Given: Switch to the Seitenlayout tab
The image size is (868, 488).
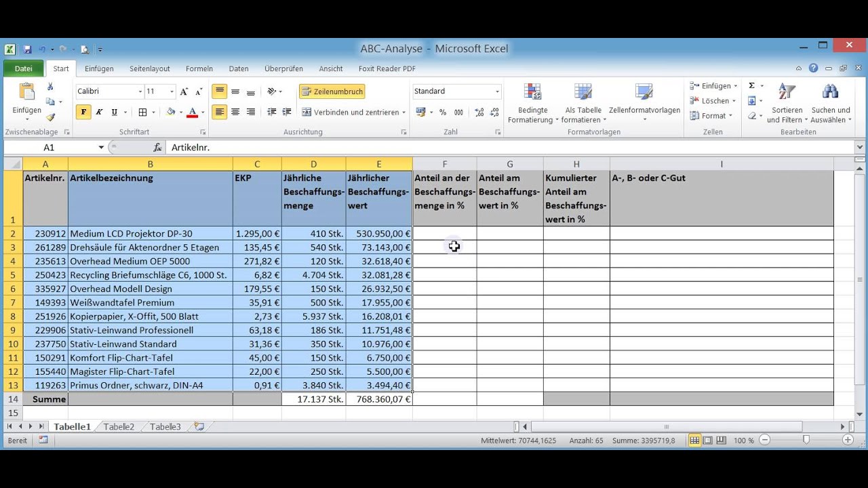Looking at the screenshot, I should pos(150,68).
